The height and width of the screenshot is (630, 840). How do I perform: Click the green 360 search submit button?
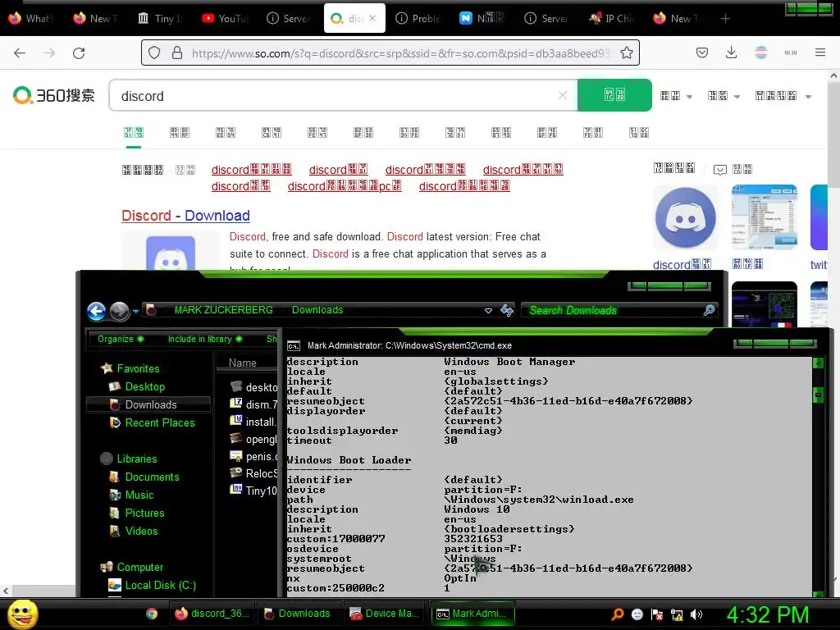614,95
